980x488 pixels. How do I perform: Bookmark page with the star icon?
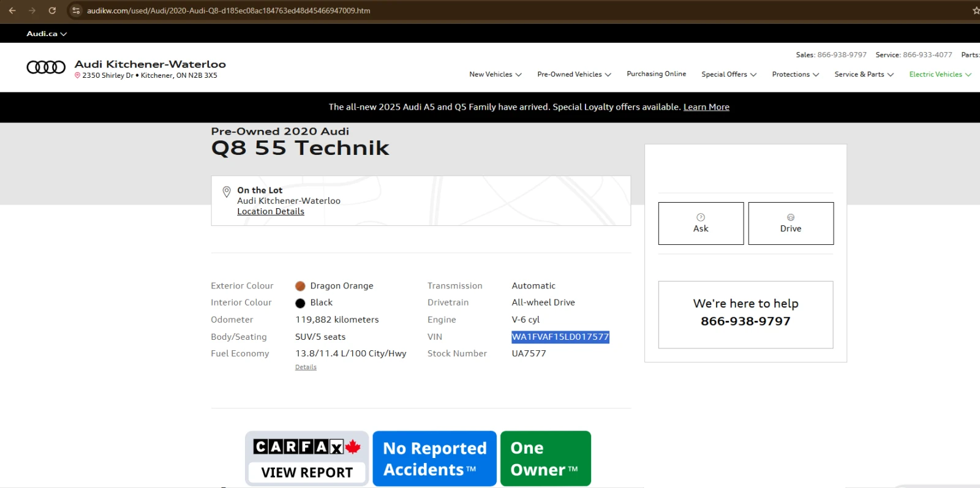(976, 10)
